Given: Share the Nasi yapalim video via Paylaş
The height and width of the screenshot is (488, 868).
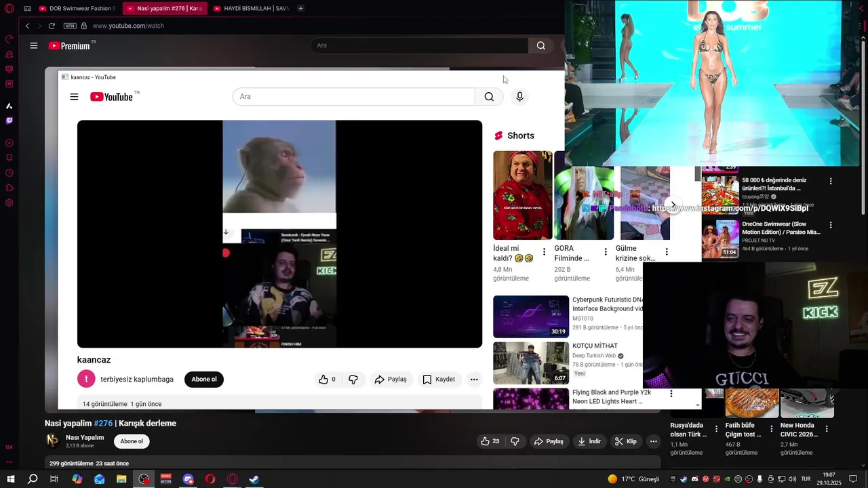Looking at the screenshot, I should tap(548, 441).
